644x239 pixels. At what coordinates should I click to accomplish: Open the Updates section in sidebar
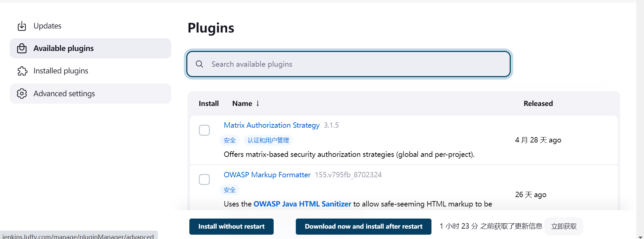pos(47,26)
